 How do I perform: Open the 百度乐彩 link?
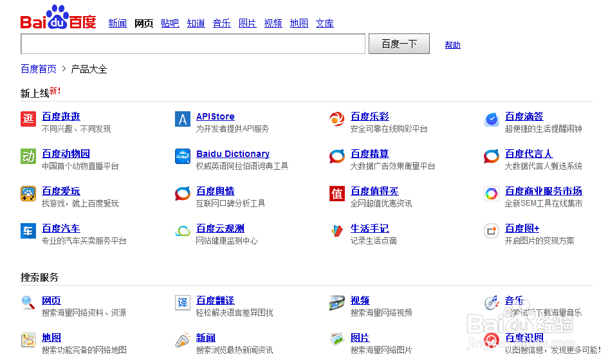(369, 116)
